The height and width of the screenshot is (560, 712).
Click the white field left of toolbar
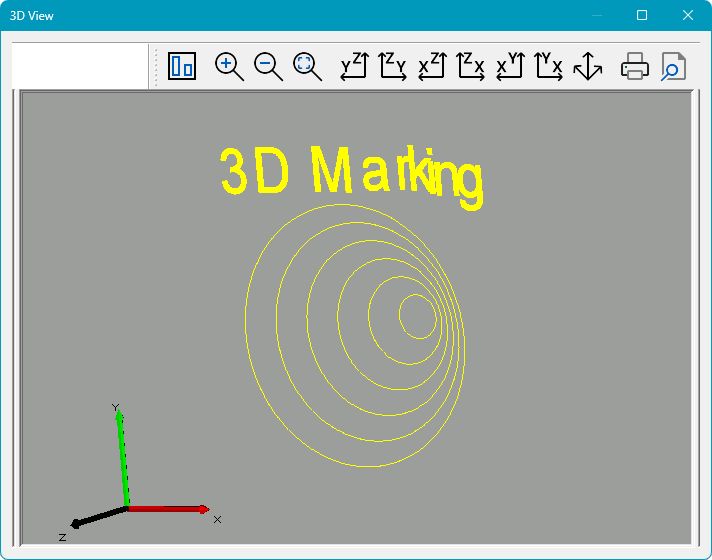pos(80,66)
